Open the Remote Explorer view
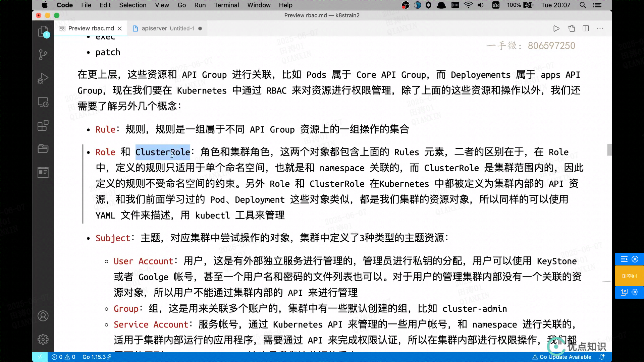This screenshot has width=644, height=362. point(43,102)
